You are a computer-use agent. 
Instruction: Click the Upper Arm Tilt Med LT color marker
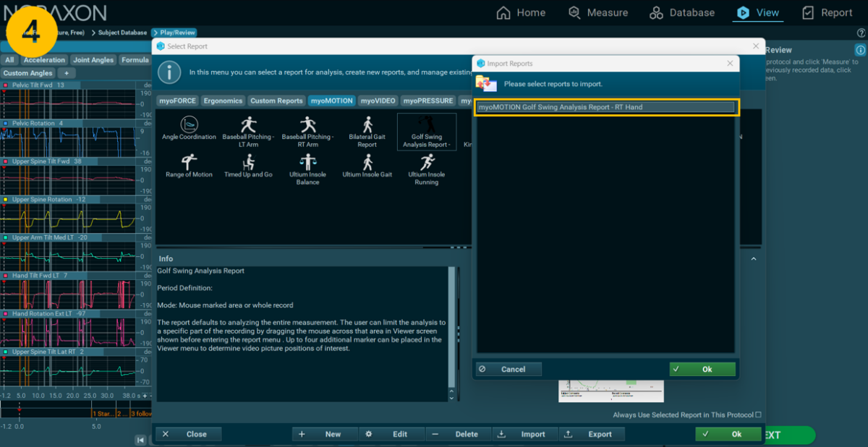[x=5, y=237]
